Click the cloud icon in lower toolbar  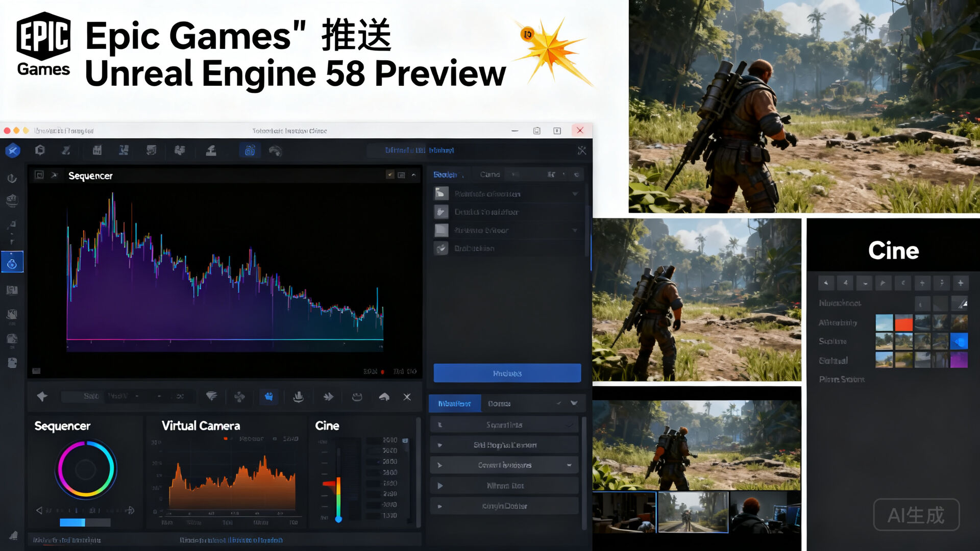click(x=384, y=396)
